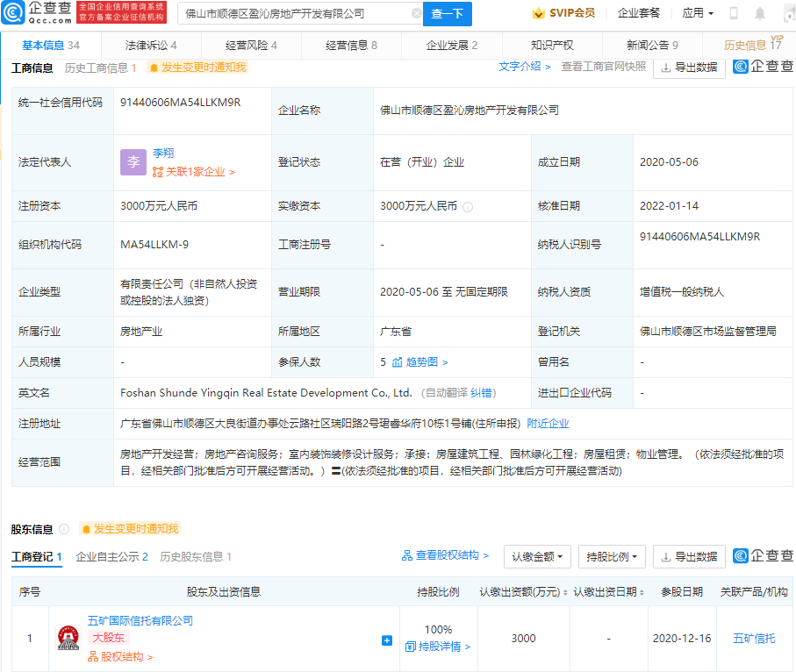Viewport: 796px width, 672px height.
Task: Clear the search box with the X icon
Action: coord(416,14)
